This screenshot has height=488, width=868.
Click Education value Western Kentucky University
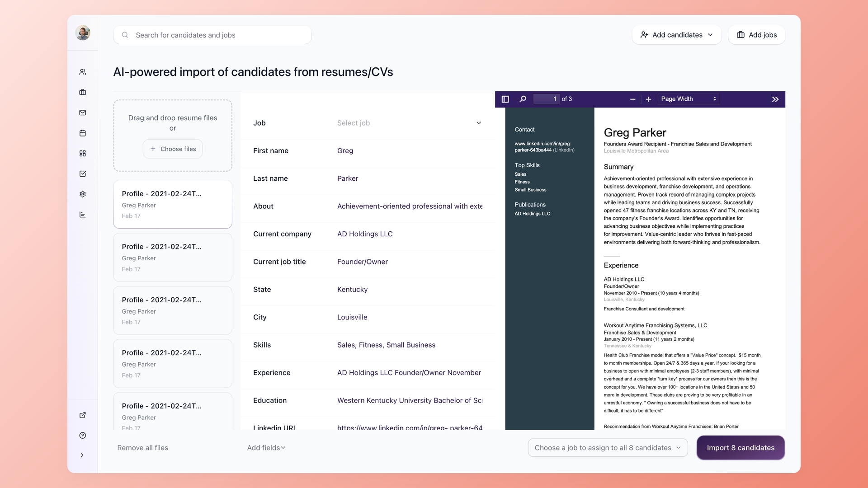(410, 400)
